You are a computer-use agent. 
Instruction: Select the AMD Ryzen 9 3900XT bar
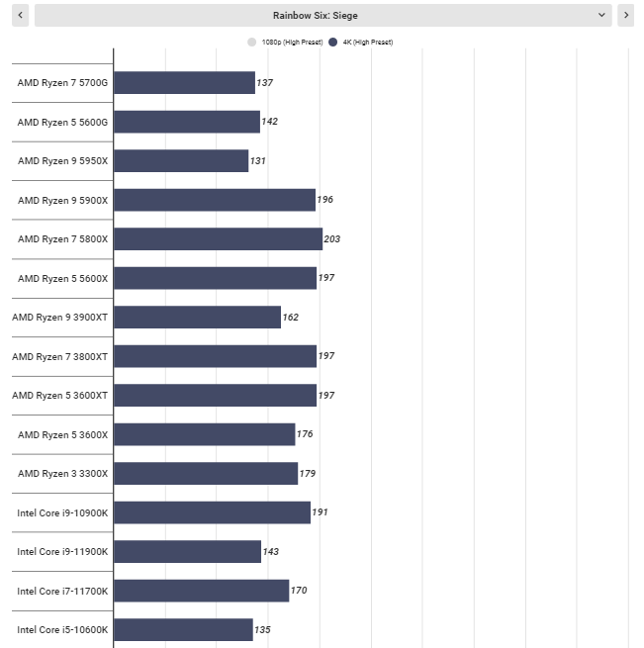[197, 317]
